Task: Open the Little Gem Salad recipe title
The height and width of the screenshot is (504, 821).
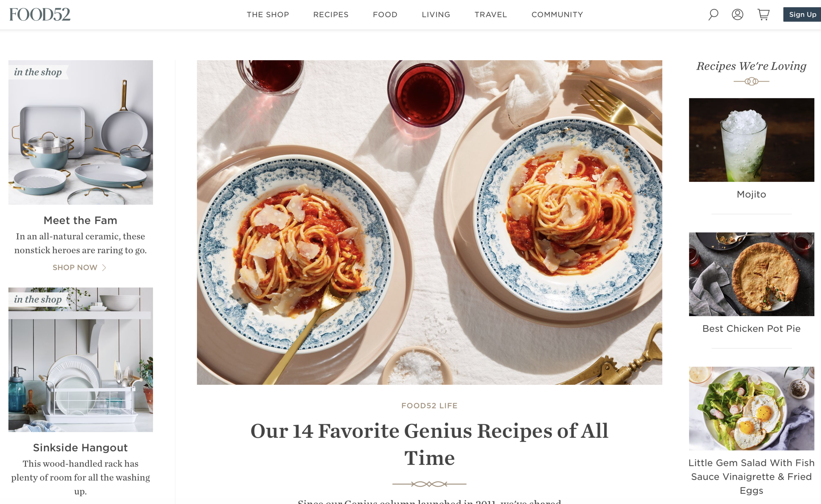Action: click(x=751, y=477)
